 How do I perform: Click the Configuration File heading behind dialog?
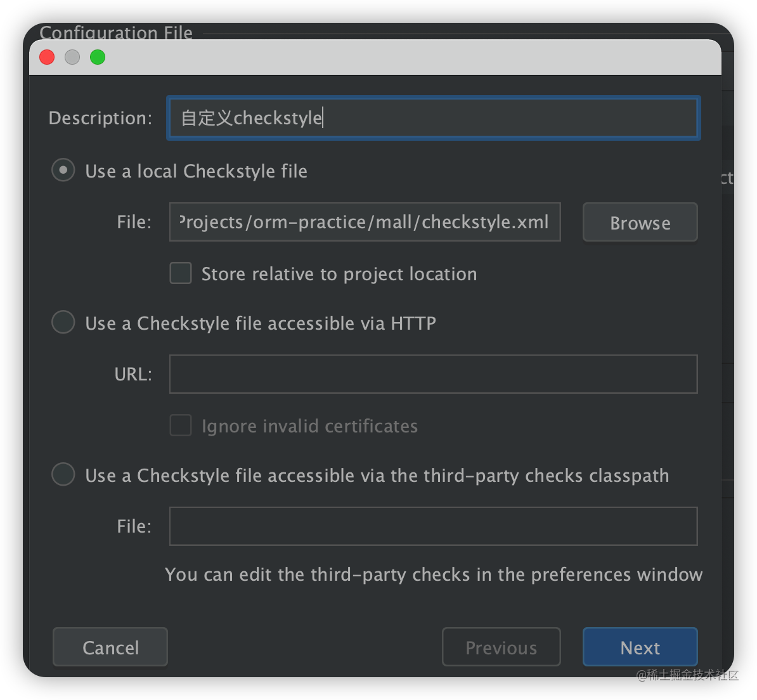[x=116, y=32]
